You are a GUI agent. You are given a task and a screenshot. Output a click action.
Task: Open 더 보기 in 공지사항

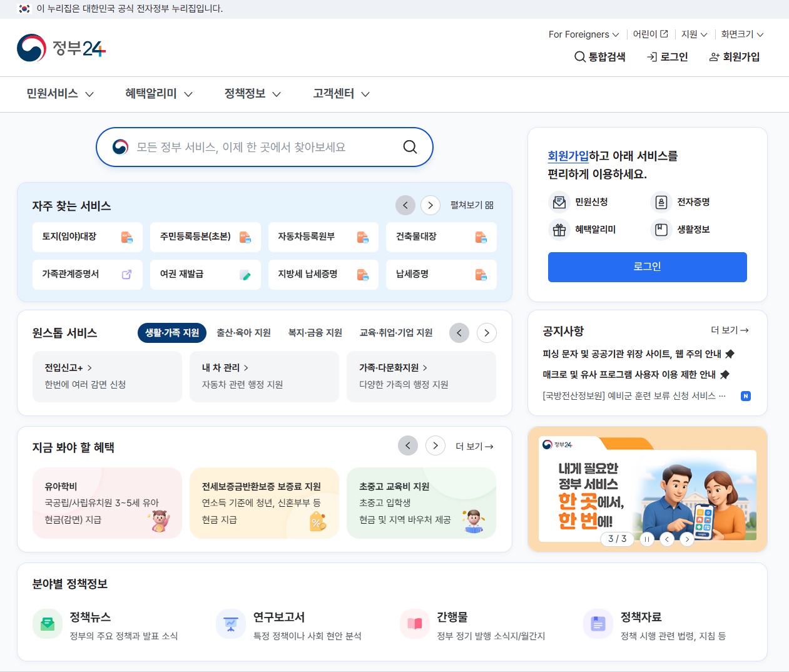click(730, 330)
